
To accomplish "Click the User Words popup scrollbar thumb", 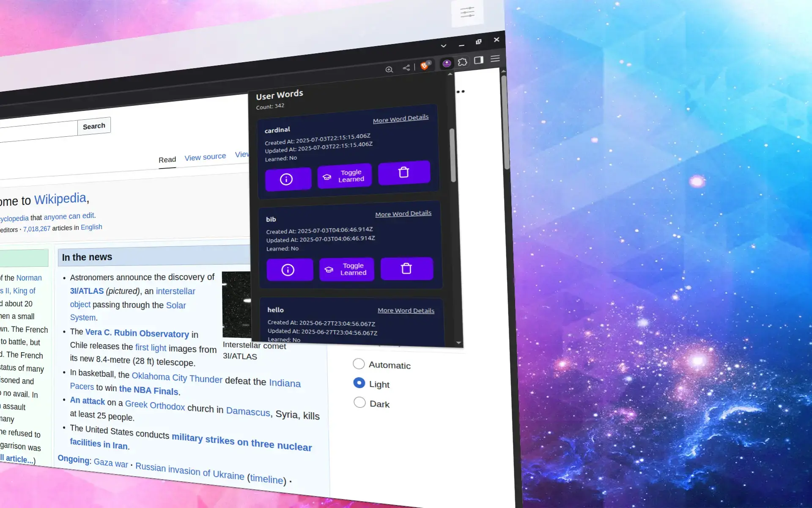I will (453, 155).
